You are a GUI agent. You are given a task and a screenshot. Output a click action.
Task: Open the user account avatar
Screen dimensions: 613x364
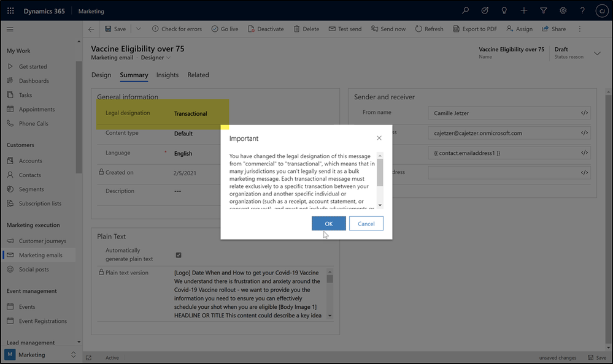(x=602, y=11)
